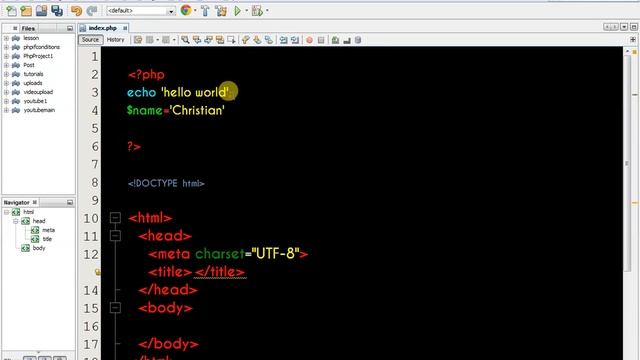Collapse the head fold at line 11
Screen dimensions: 640x360
(116, 236)
